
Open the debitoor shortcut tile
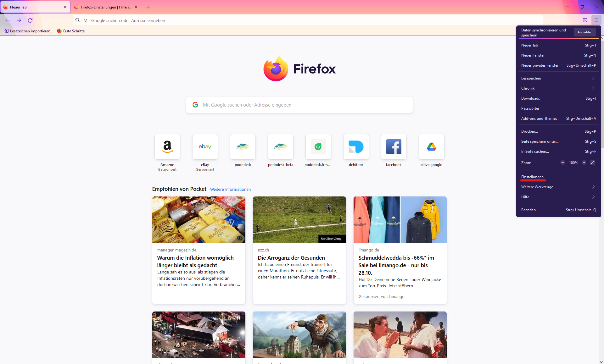coord(356,147)
